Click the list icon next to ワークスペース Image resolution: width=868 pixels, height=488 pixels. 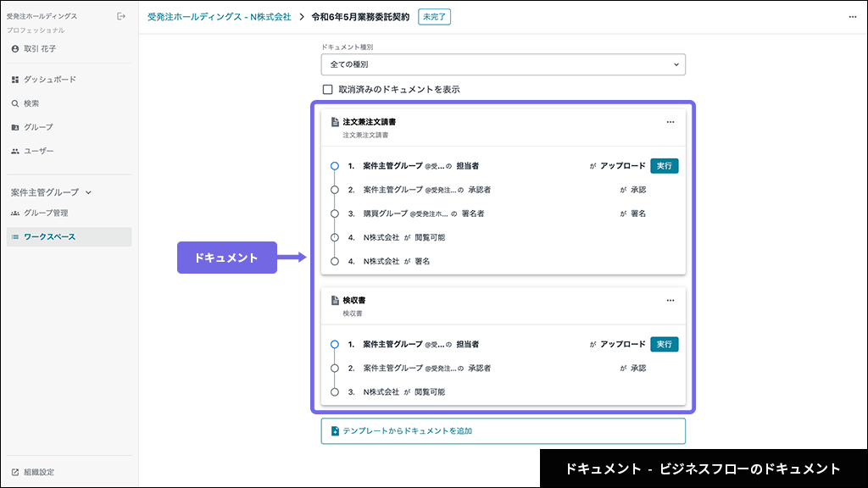(15, 237)
